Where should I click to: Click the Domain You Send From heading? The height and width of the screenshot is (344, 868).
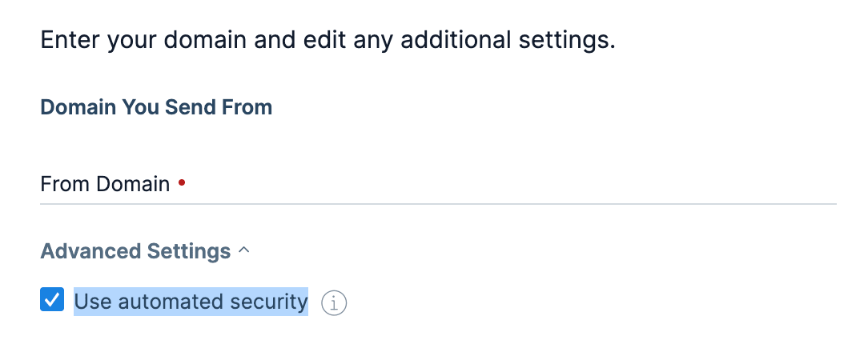[x=156, y=107]
